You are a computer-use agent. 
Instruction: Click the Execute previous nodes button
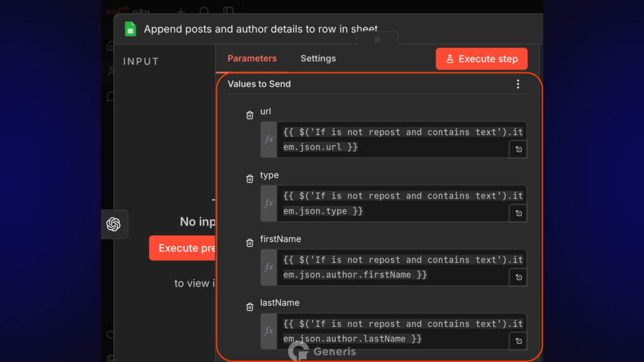pyautogui.click(x=182, y=248)
